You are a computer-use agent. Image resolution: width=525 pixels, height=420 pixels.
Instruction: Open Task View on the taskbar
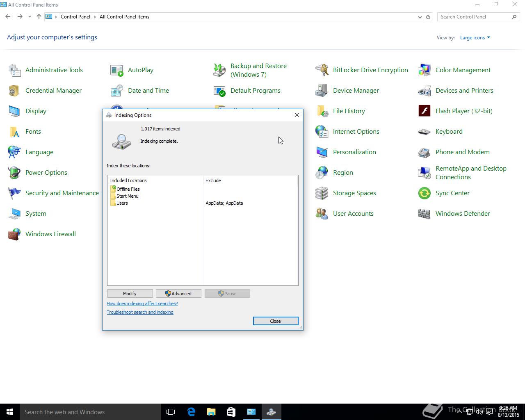[171, 412]
